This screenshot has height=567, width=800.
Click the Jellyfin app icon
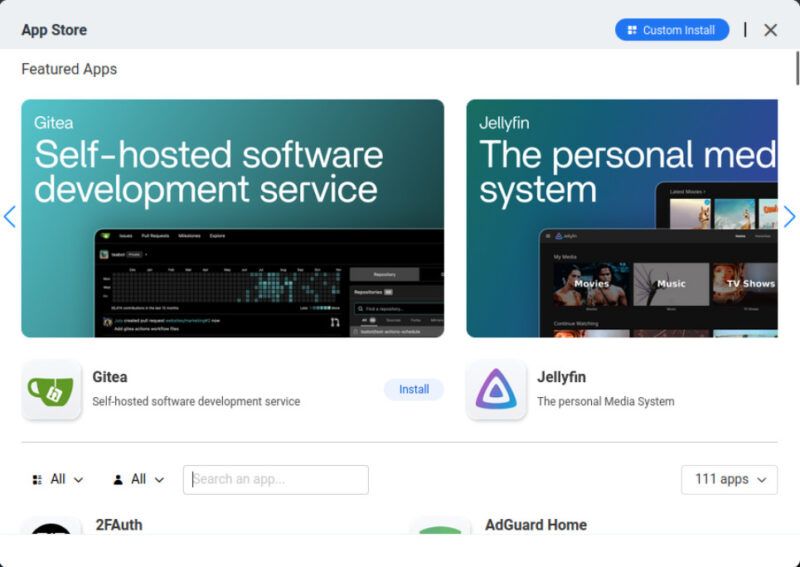pos(496,390)
